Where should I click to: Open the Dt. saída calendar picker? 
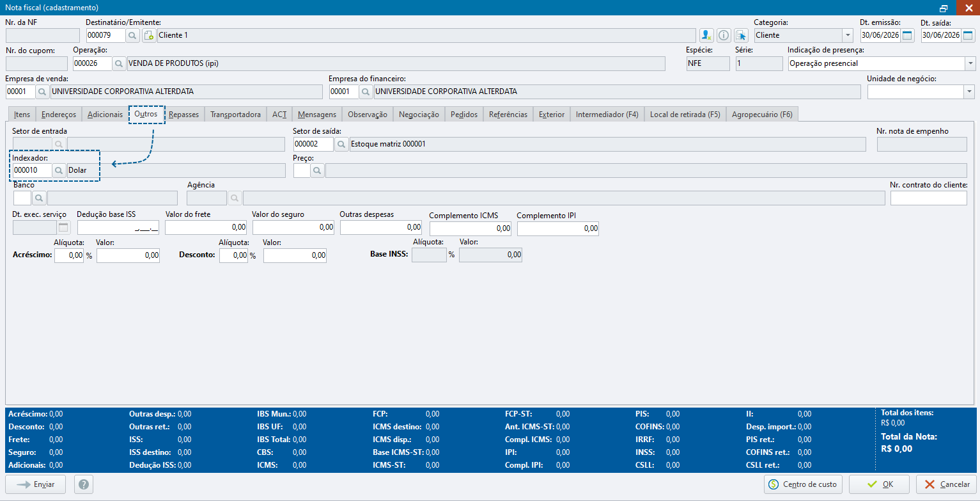(x=968, y=35)
